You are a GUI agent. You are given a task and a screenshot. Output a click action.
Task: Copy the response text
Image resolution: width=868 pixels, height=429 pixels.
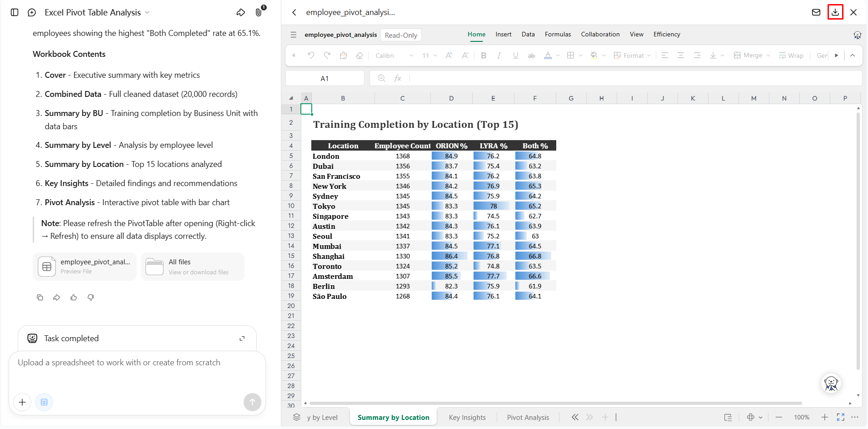[40, 298]
